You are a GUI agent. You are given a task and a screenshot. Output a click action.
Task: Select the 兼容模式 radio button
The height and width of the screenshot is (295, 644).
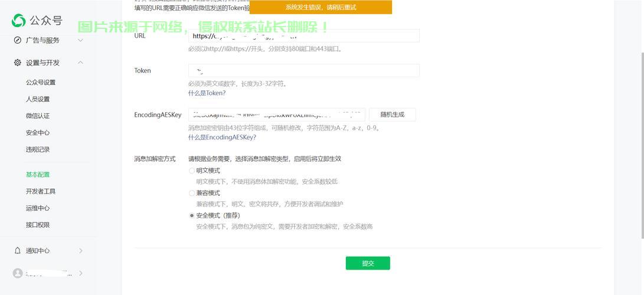(x=192, y=193)
